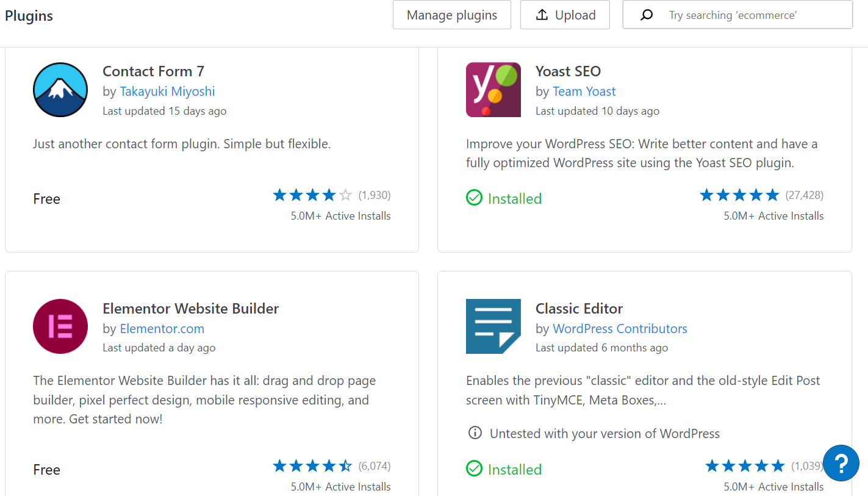The height and width of the screenshot is (496, 868).
Task: Click 'Last updated 10 days ago' text
Action: (597, 111)
